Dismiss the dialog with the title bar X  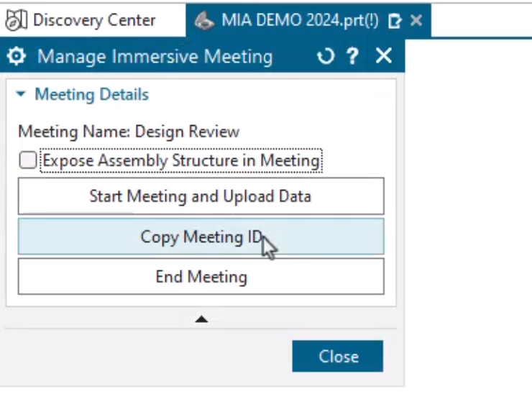[x=384, y=56]
